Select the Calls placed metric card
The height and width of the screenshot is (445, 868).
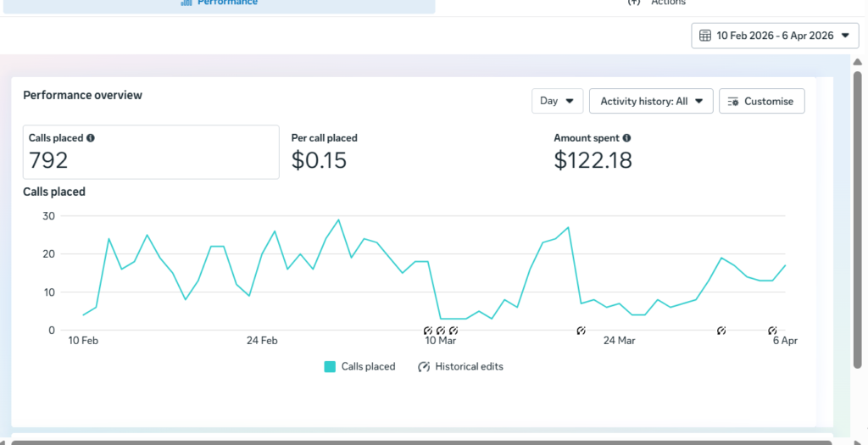pyautogui.click(x=151, y=153)
